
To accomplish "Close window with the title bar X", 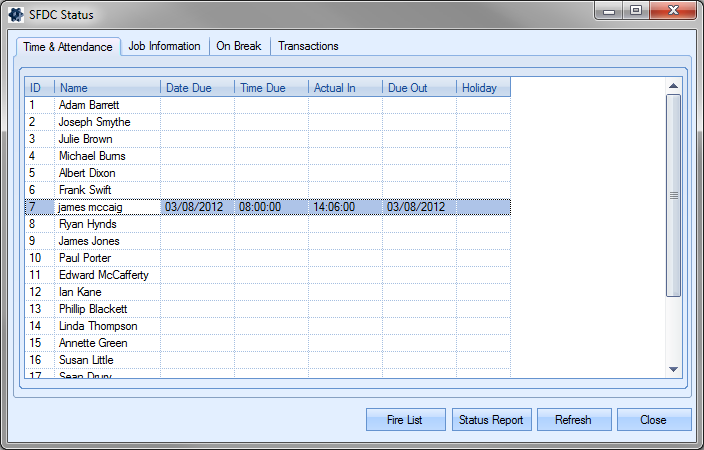I will pyautogui.click(x=673, y=11).
